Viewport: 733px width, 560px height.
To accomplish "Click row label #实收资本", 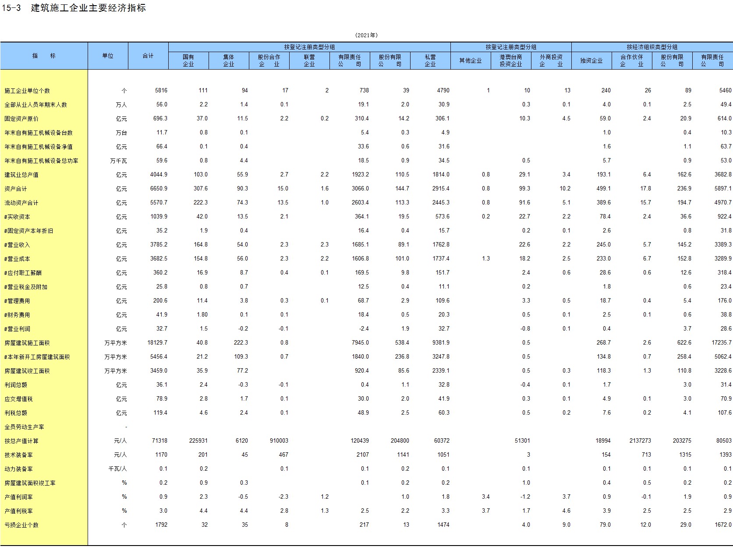I will pyautogui.click(x=17, y=217).
